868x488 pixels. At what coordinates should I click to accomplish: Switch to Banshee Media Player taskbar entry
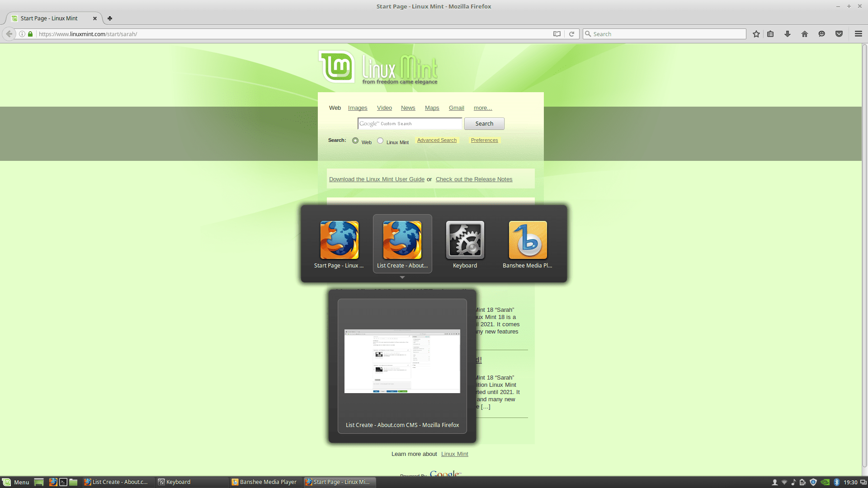coord(266,482)
